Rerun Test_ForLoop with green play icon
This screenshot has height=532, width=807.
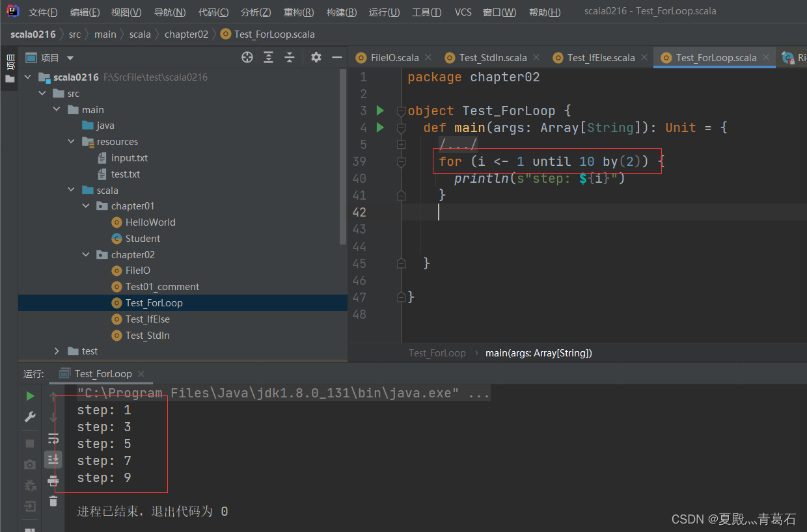click(30, 396)
